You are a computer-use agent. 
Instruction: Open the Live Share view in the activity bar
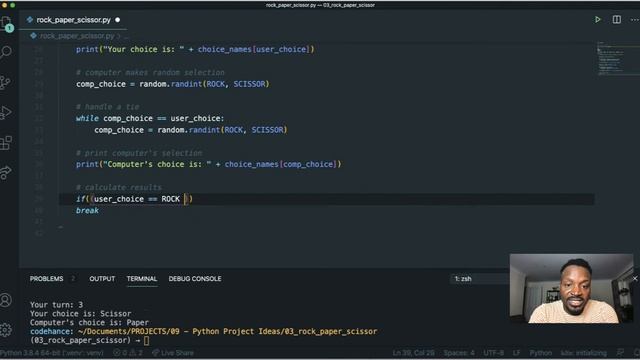point(6,173)
